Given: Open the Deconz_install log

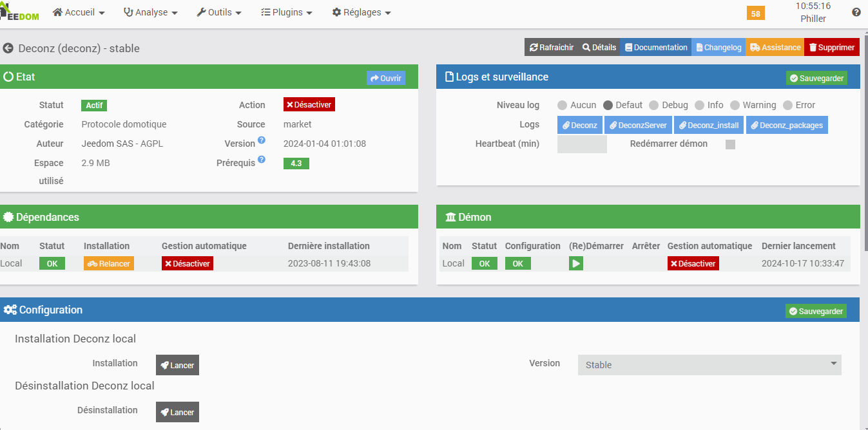Looking at the screenshot, I should (709, 125).
